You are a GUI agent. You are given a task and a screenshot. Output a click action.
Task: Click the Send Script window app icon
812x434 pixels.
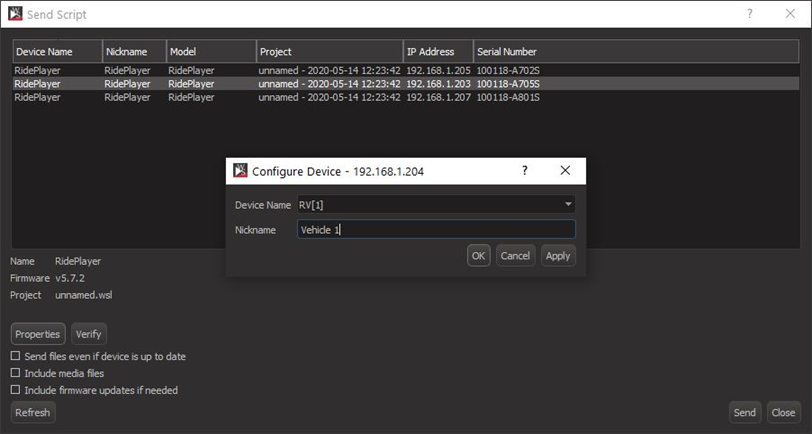[15, 14]
